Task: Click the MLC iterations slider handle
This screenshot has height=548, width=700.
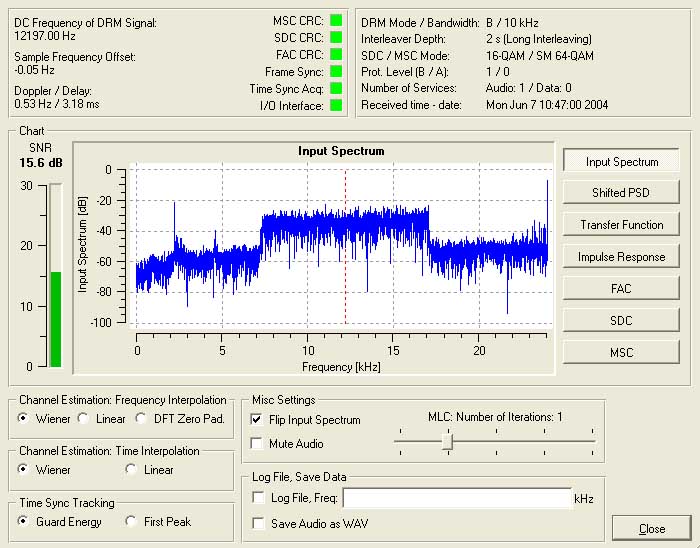Action: tap(448, 441)
